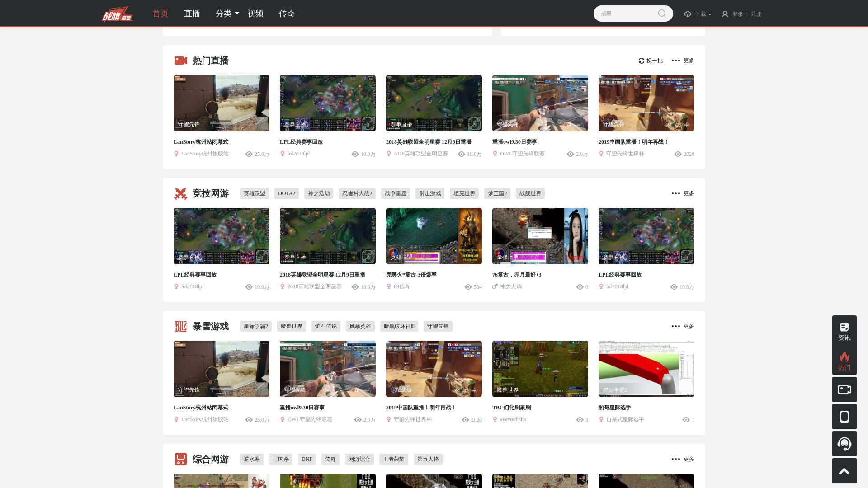Click the customer service headset icon
The width and height of the screenshot is (868, 488).
click(844, 444)
